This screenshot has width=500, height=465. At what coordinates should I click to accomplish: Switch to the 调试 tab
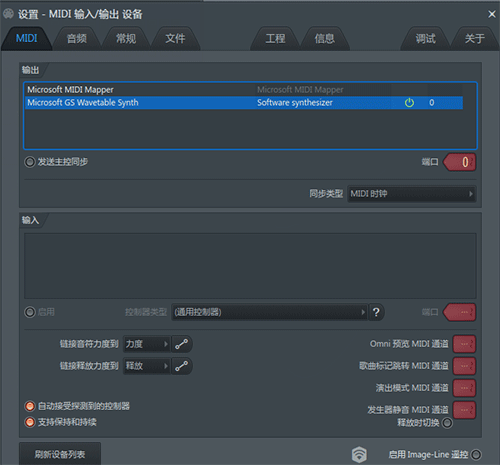click(425, 39)
